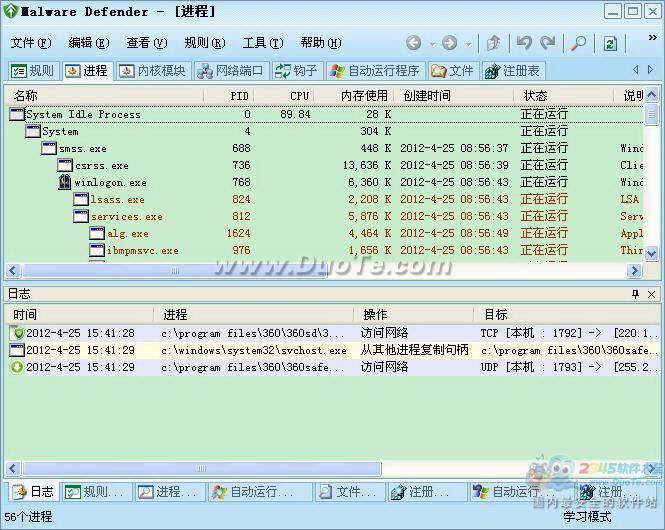This screenshot has height=530, width=665.
Task: Click the up-level folder toolbar icon
Action: tap(493, 43)
